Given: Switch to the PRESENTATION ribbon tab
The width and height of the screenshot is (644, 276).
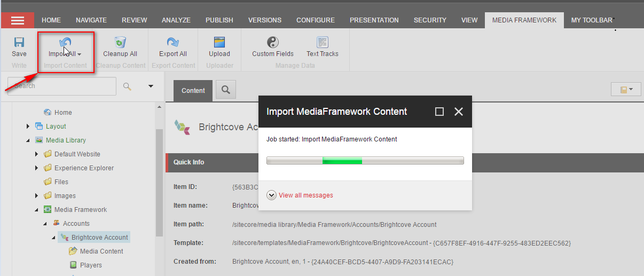Looking at the screenshot, I should pos(374,20).
